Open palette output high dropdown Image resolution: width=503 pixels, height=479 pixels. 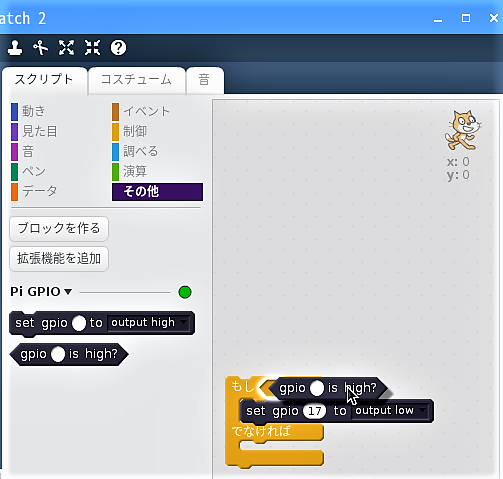tap(149, 323)
